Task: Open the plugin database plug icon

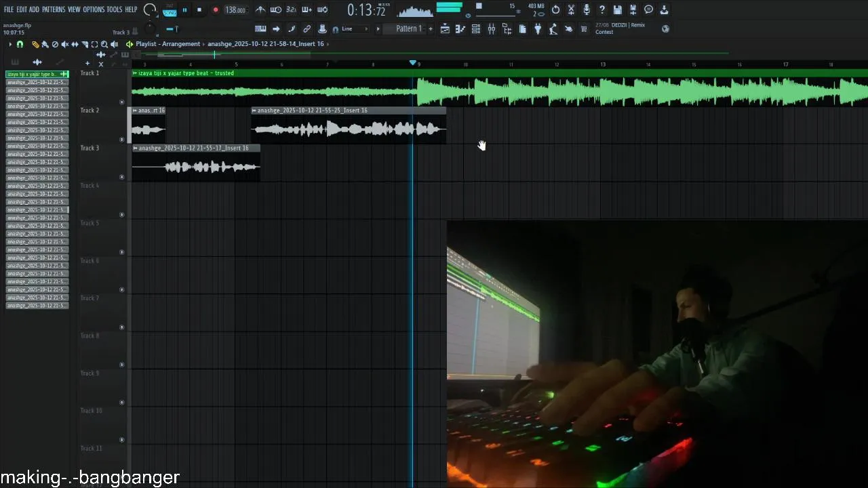Action: pos(538,29)
